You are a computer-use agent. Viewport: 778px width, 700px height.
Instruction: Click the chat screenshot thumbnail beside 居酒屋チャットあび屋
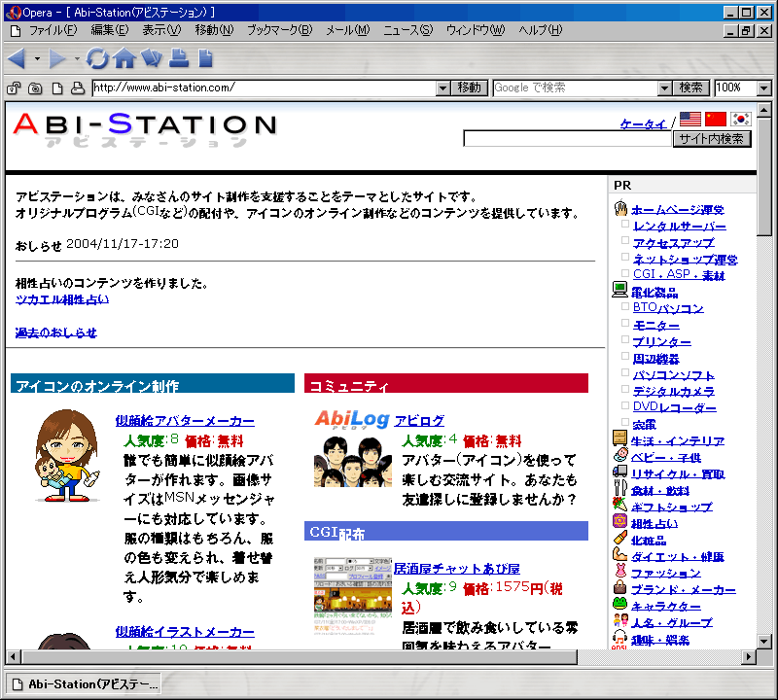click(x=353, y=596)
